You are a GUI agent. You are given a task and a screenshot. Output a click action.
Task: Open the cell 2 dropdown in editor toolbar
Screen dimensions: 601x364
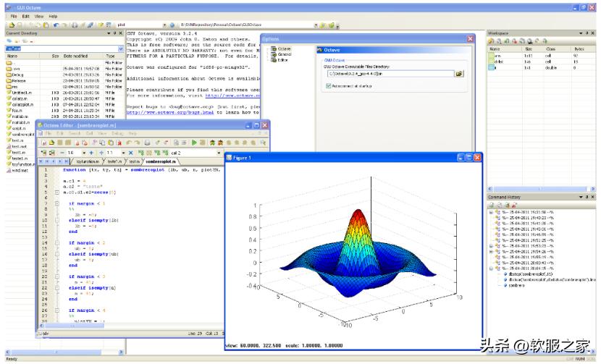point(219,153)
